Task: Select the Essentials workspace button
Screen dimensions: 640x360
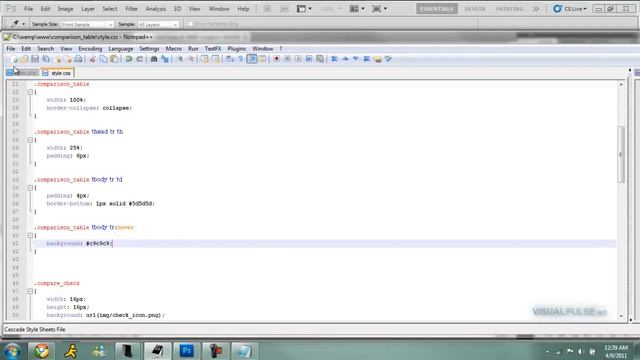Action: 437,9
